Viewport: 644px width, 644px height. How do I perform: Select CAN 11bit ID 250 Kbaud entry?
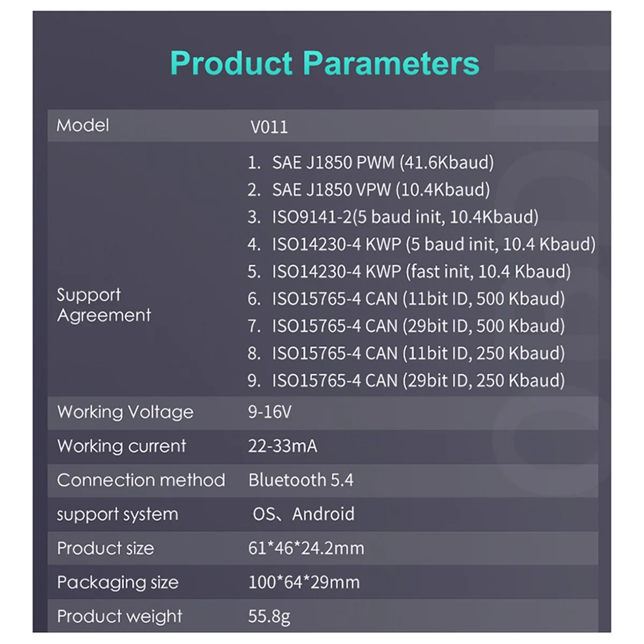pyautogui.click(x=406, y=354)
